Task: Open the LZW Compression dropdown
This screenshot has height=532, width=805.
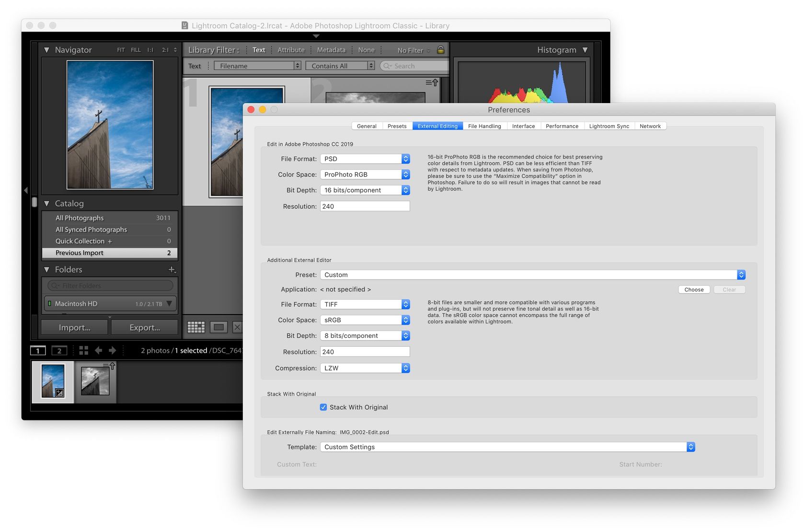Action: coord(365,368)
